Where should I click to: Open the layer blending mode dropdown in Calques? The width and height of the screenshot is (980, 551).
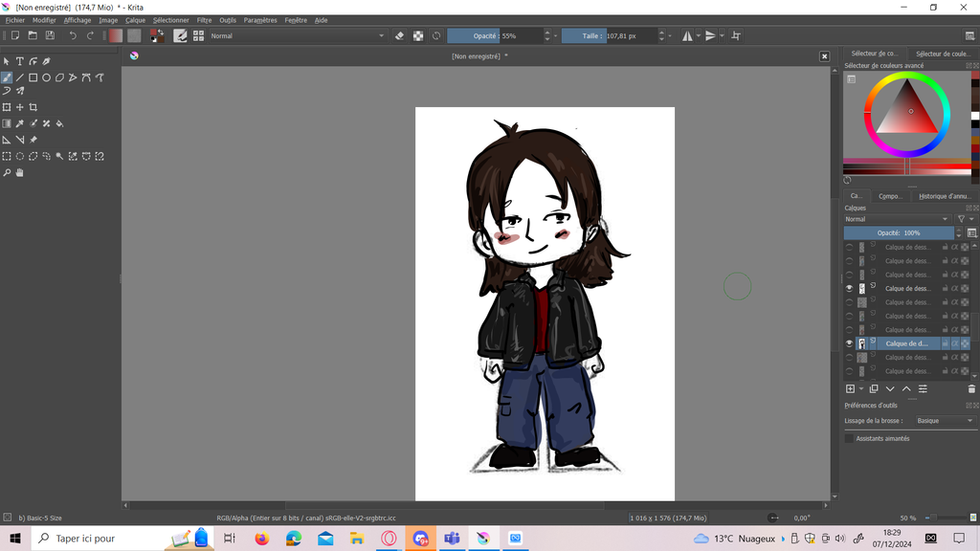899,219
